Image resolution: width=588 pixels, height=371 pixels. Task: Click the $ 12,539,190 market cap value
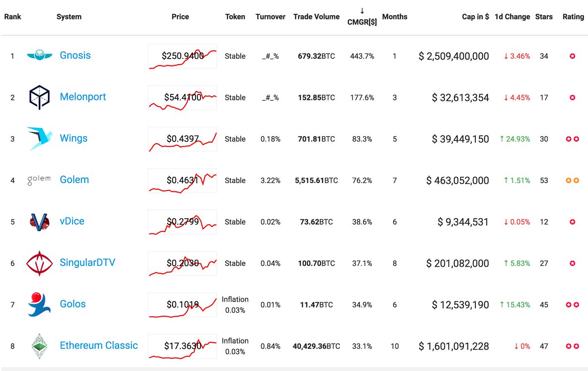click(460, 304)
